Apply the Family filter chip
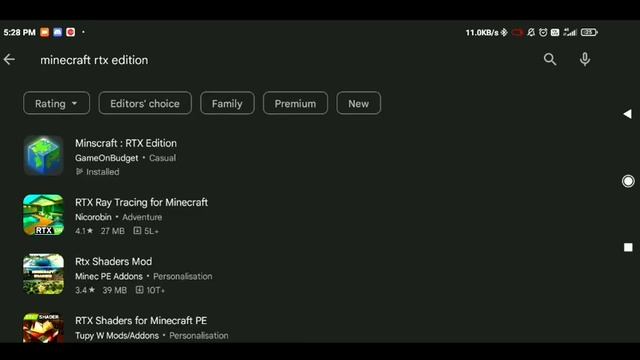This screenshot has width=640, height=360. [227, 103]
